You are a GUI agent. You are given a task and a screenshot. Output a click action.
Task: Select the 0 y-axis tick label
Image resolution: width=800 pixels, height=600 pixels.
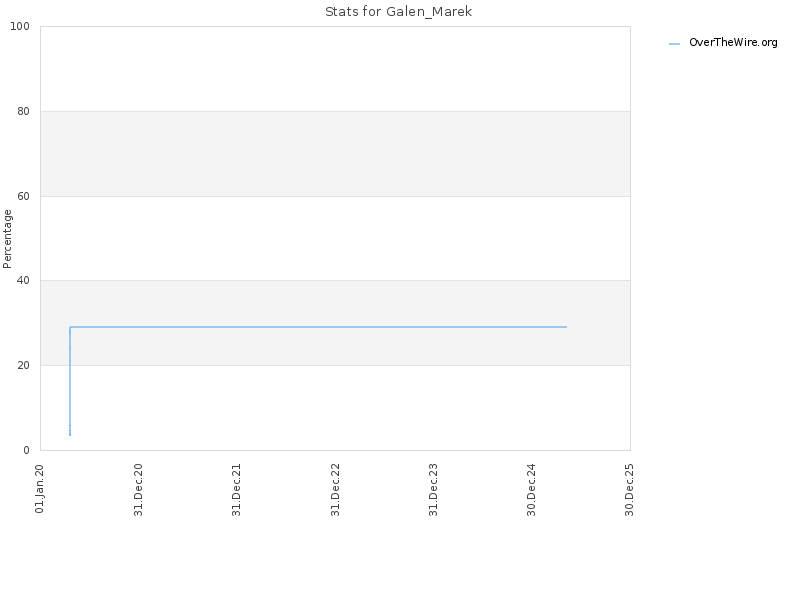click(x=27, y=450)
